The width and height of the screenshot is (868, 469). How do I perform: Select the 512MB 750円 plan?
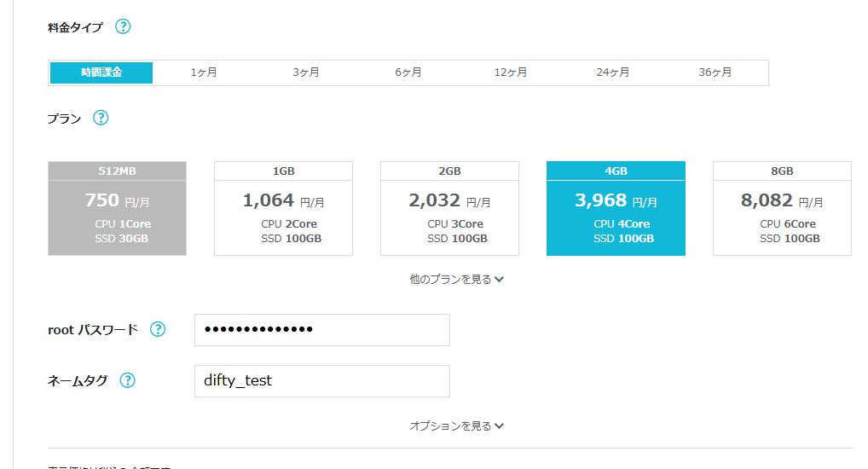click(x=117, y=209)
